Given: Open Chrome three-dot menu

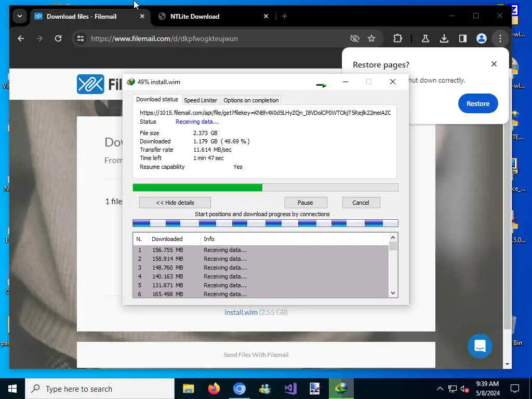Looking at the screenshot, I should click(500, 38).
